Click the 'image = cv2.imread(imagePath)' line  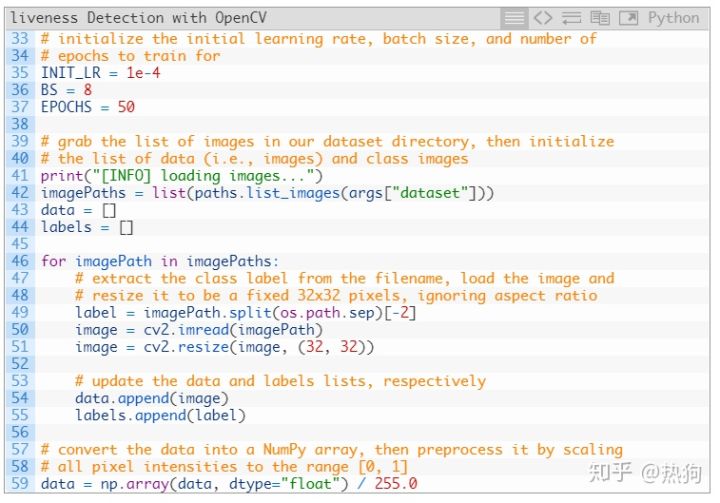(x=199, y=330)
